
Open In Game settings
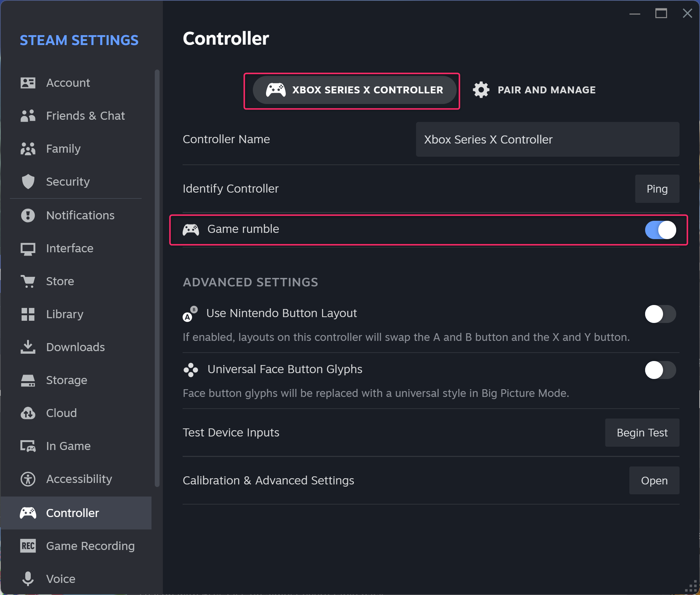(x=76, y=446)
